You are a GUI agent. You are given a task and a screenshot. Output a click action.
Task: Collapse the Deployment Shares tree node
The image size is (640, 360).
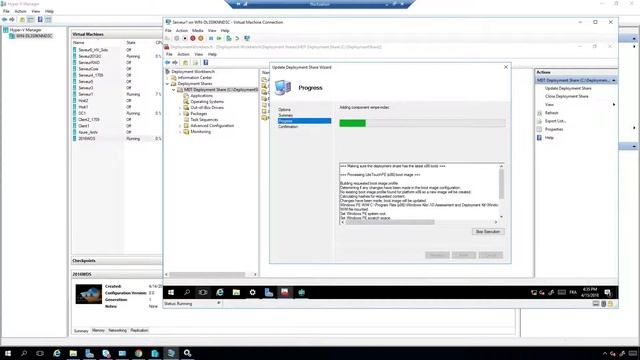(x=168, y=84)
